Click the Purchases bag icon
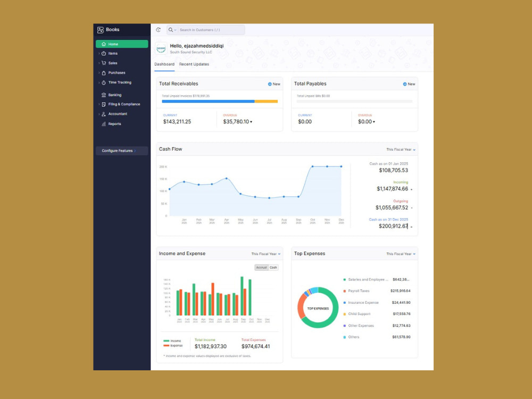This screenshot has width=532, height=399. tap(104, 73)
